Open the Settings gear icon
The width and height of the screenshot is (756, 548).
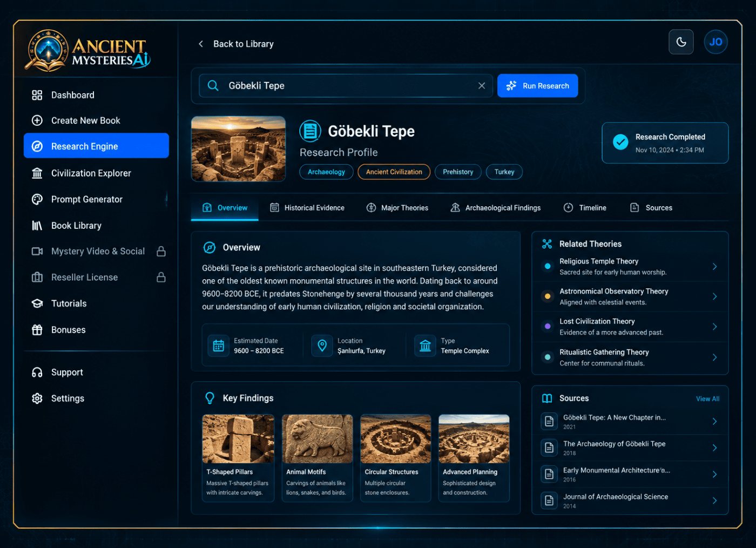(x=37, y=398)
